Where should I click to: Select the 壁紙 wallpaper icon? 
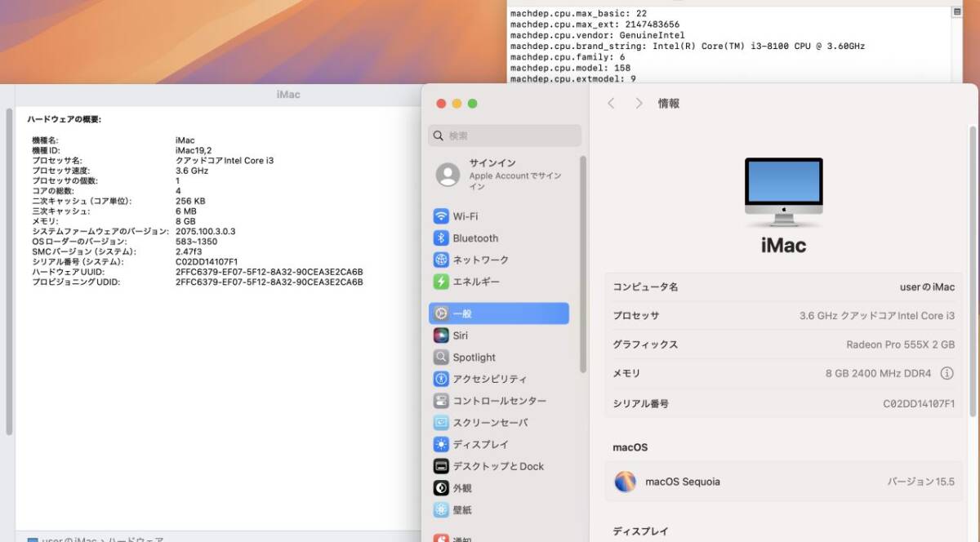[441, 510]
